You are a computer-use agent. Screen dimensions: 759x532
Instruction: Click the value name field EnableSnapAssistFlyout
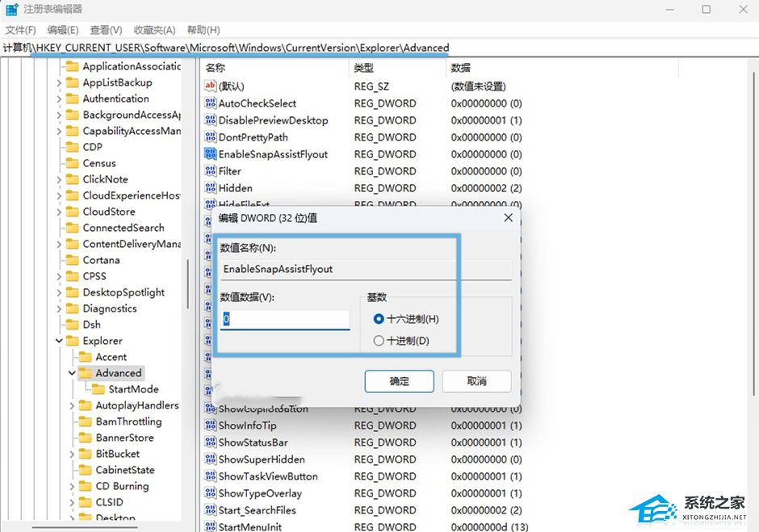(366, 269)
